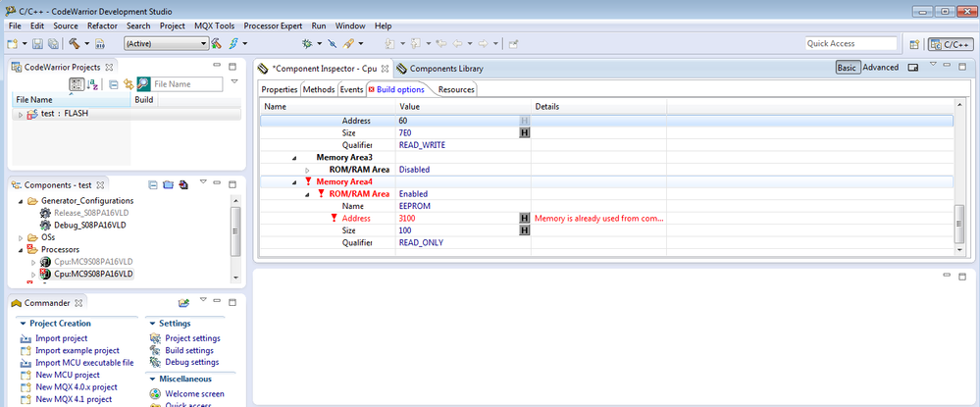
Task: Click the File Name filter field
Action: pos(186,83)
